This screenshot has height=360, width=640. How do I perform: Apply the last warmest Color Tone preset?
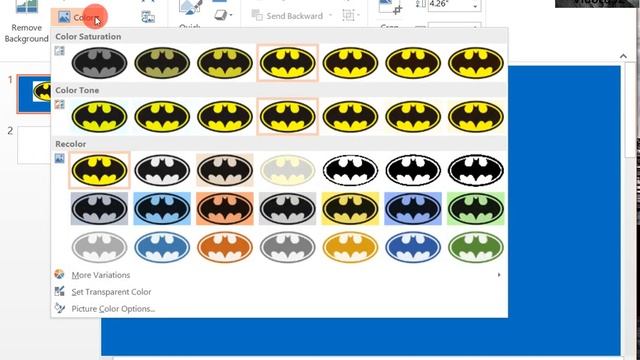pyautogui.click(x=476, y=117)
